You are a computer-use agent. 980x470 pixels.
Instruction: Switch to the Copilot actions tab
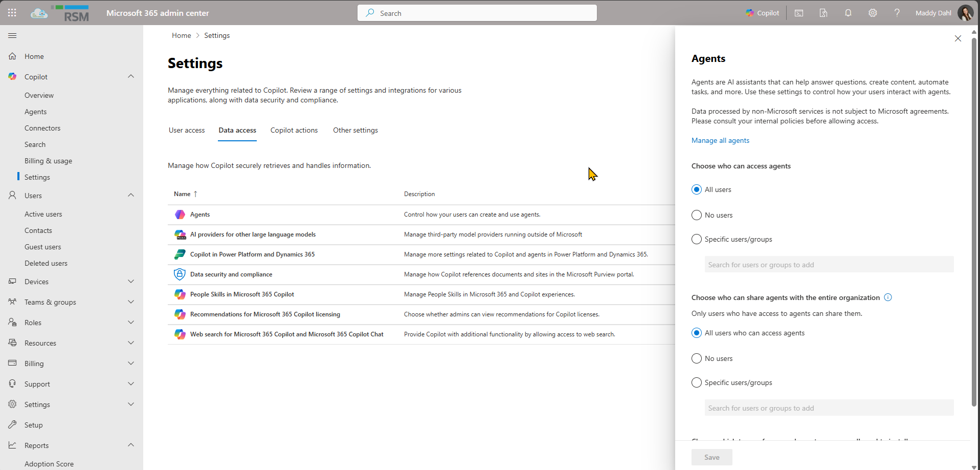click(294, 131)
